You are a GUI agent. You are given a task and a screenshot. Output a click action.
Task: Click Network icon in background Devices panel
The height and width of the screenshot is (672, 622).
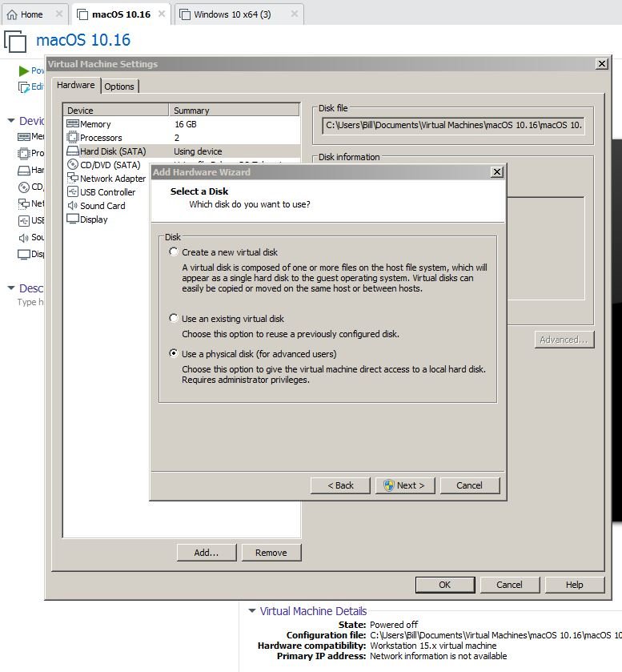pos(23,203)
